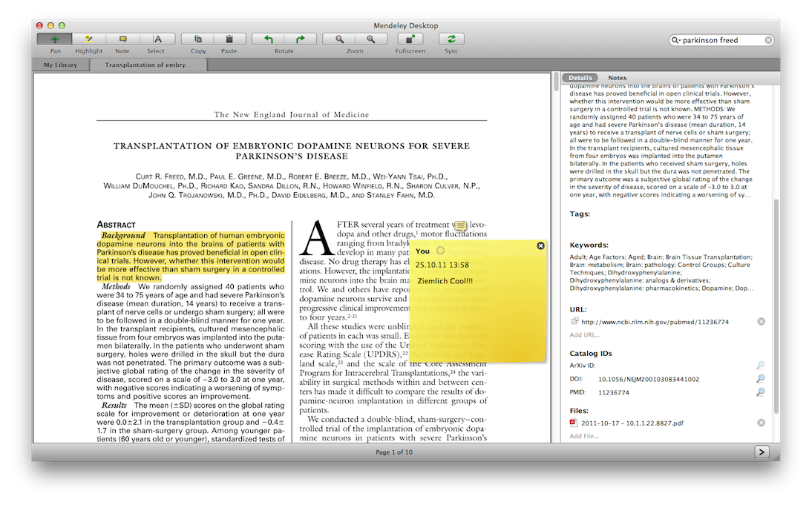812x505 pixels.
Task: Click the Page 1 of 10 indicator
Action: [x=394, y=452]
